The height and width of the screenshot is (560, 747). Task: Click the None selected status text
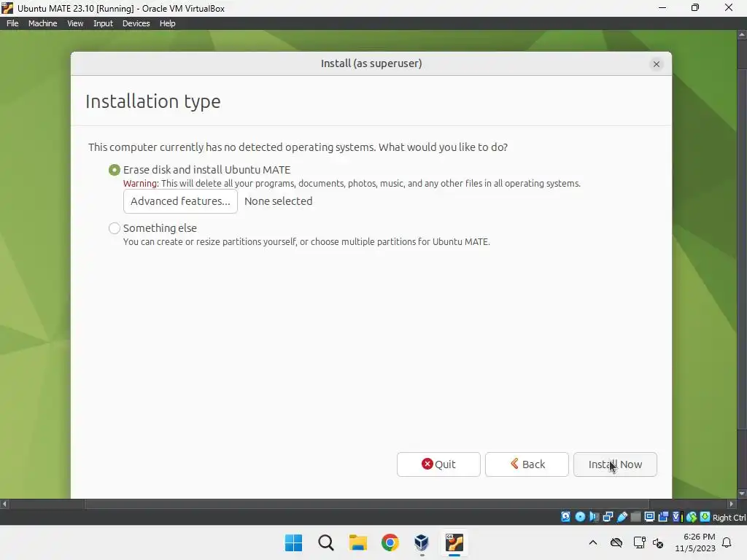click(278, 201)
